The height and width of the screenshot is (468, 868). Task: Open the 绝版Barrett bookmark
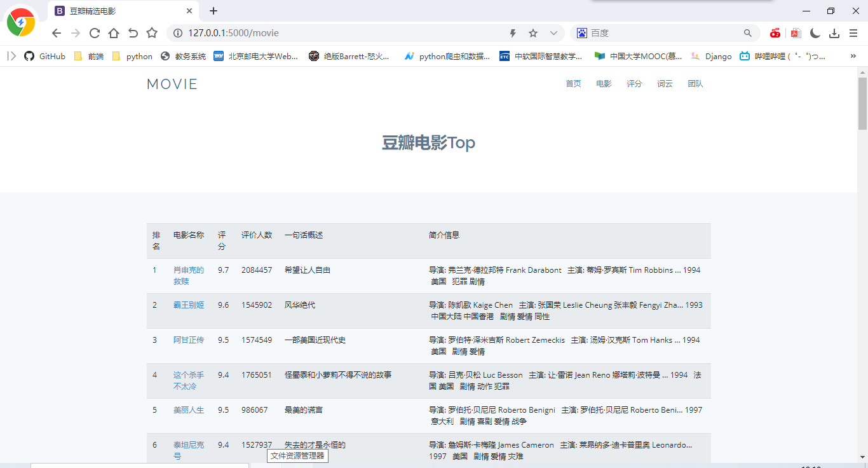pyautogui.click(x=349, y=56)
